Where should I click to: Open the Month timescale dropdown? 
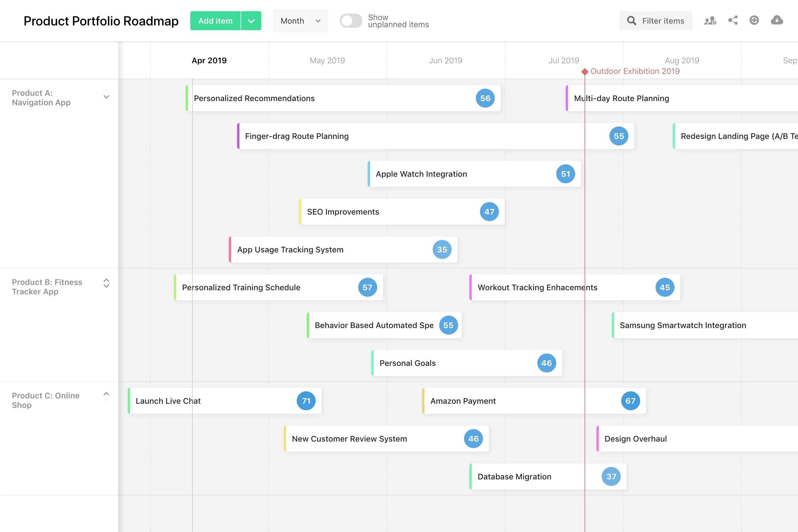[300, 21]
